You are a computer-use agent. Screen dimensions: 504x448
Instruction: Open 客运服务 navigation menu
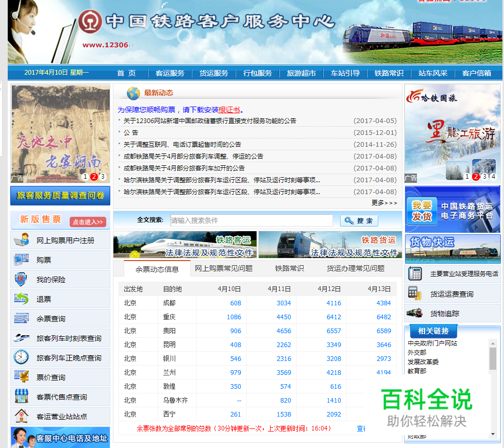point(170,73)
